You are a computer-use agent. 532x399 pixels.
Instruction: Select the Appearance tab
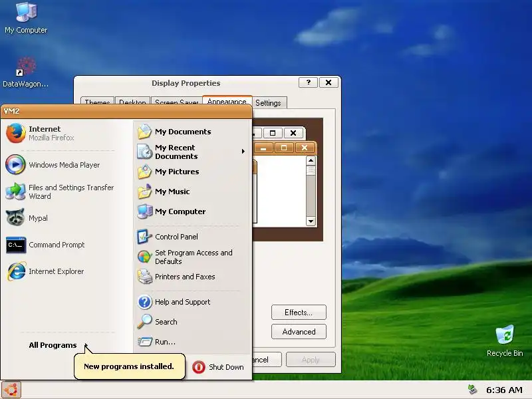click(227, 101)
